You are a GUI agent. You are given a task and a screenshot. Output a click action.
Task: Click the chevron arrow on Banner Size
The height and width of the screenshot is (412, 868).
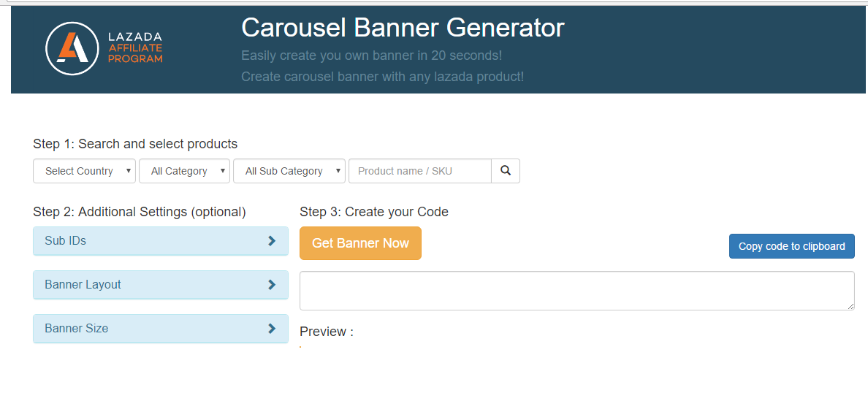coord(272,329)
